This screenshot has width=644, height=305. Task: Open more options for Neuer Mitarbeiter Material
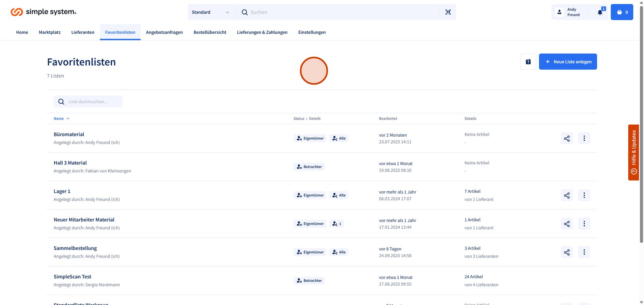(x=584, y=224)
